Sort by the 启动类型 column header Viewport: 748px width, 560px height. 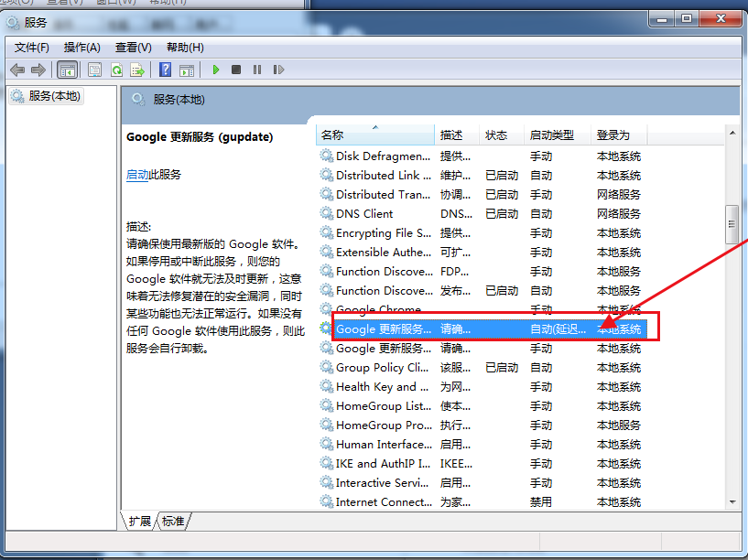click(x=558, y=135)
